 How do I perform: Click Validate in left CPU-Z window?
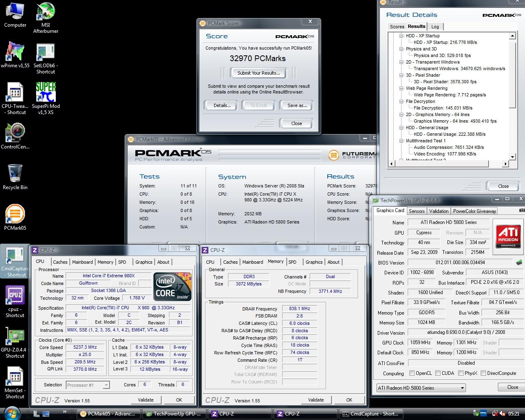click(x=146, y=400)
